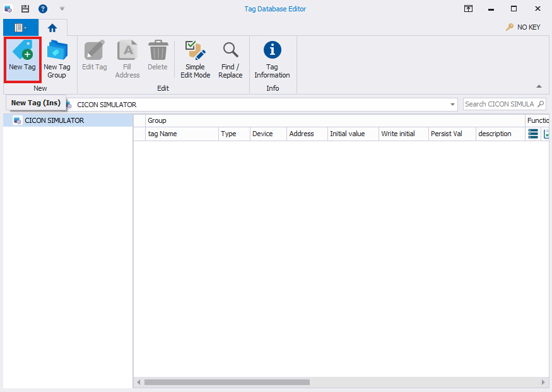Click the NO KEY license indicator
552x392 pixels.
522,27
